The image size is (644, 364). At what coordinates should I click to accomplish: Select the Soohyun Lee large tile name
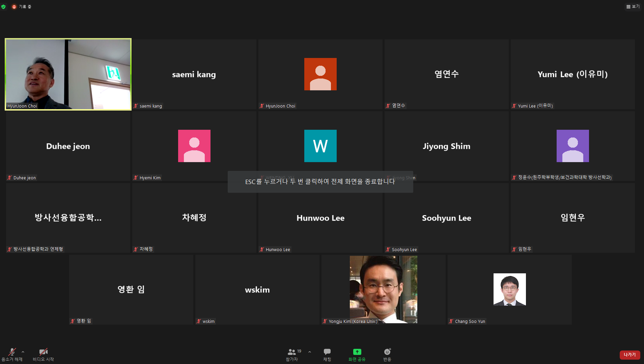click(446, 218)
